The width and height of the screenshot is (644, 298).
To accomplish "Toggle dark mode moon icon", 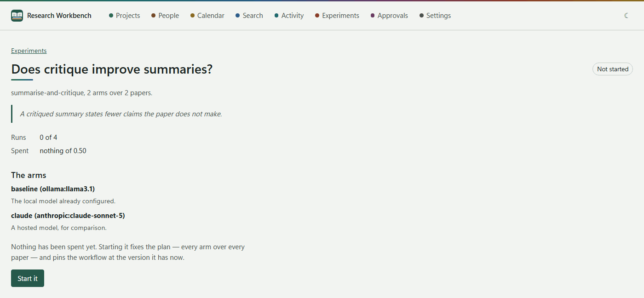I will [627, 16].
